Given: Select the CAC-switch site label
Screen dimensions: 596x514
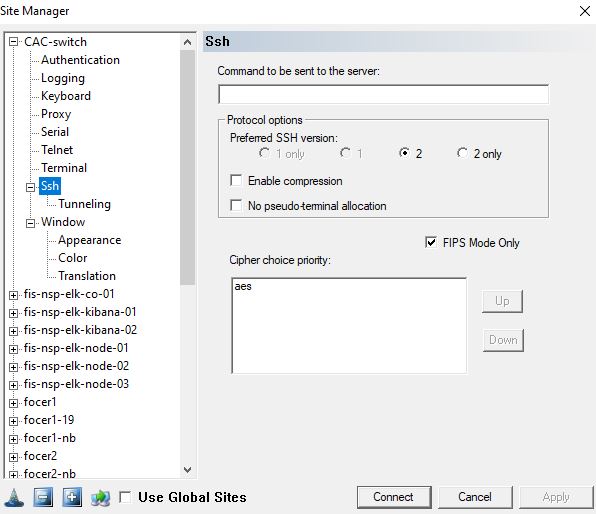Looking at the screenshot, I should [x=55, y=42].
